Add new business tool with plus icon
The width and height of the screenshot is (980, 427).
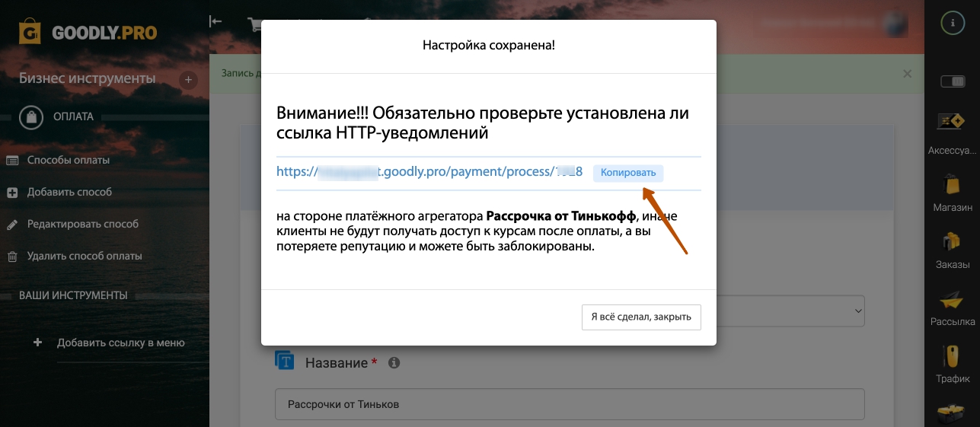click(x=188, y=80)
